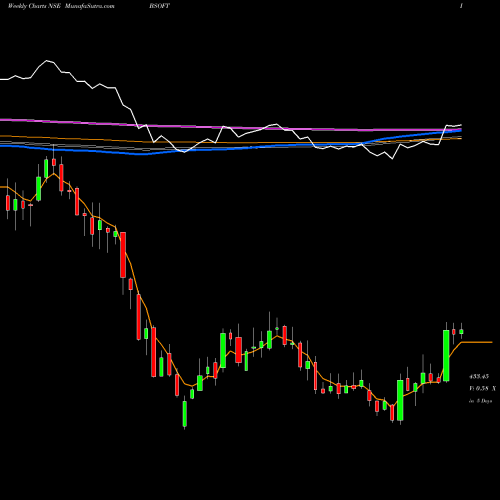This screenshot has height=500, width=500.
Task: Click the lowest green candle with long wick
Action: [x=185, y=413]
